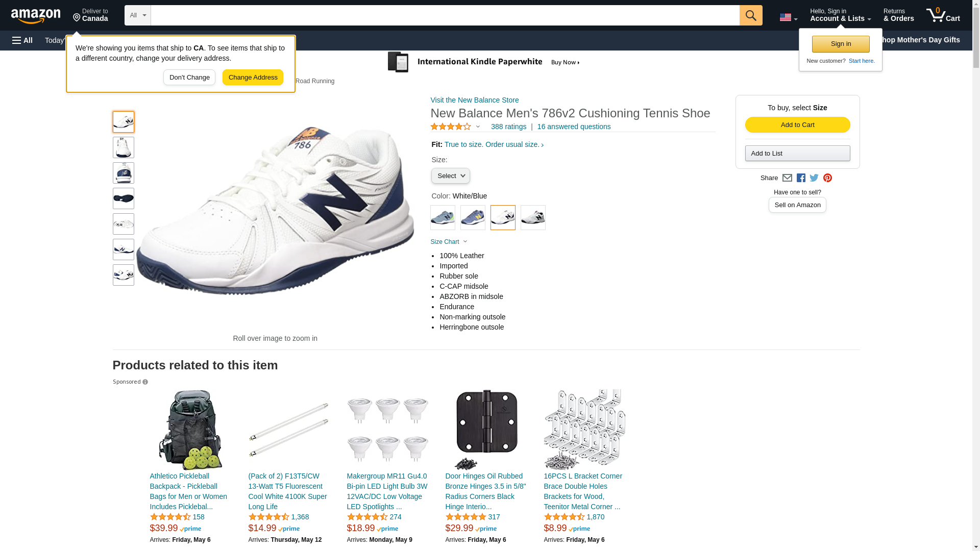980x551 pixels.
Task: Open the All hamburger menu
Action: pos(22,40)
